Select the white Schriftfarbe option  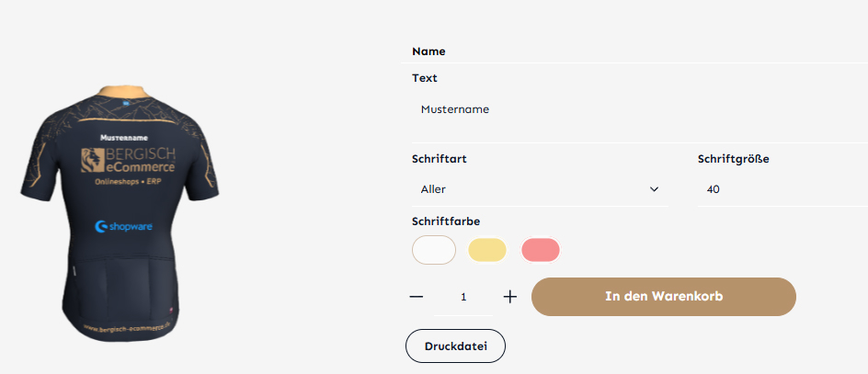(434, 250)
